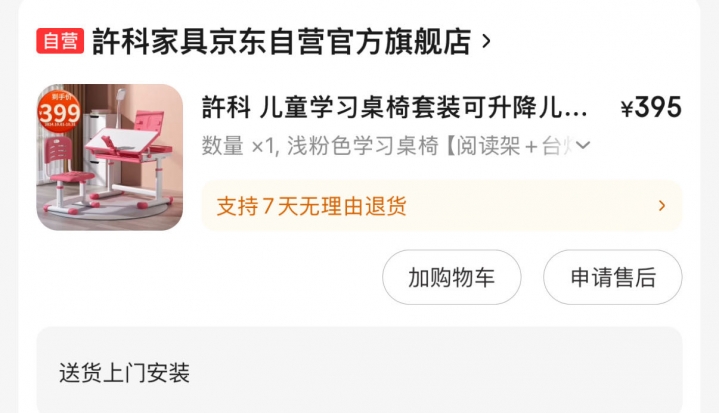The image size is (719, 413).
Task: Tap the red 自营 badge
Action: pyautogui.click(x=60, y=41)
